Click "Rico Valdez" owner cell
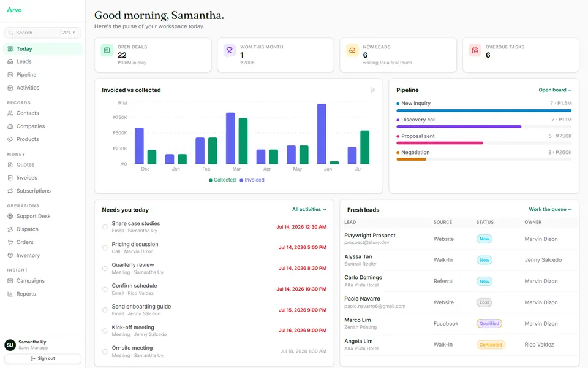This screenshot has width=588, height=368. (x=539, y=345)
